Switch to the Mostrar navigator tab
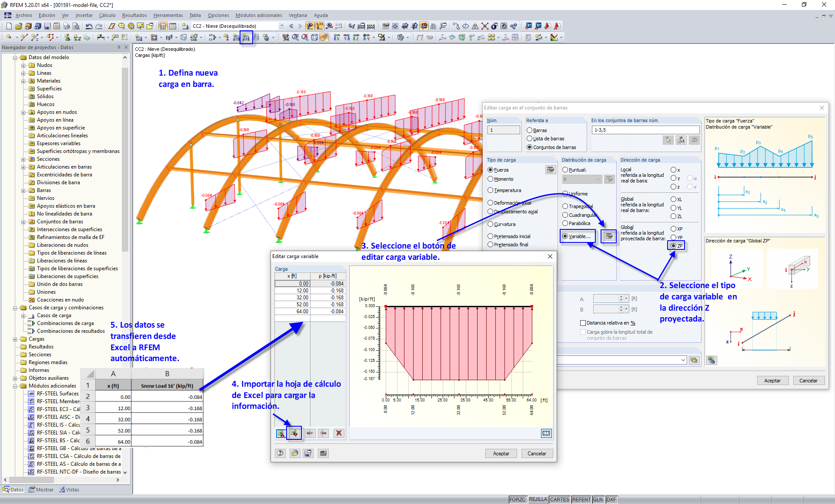Screen dimensions: 835x504 click(41, 490)
